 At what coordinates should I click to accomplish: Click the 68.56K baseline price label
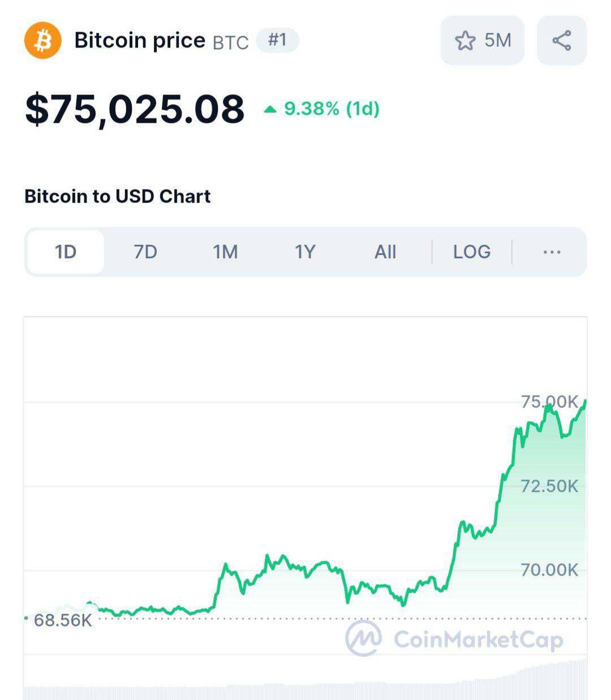click(x=63, y=620)
